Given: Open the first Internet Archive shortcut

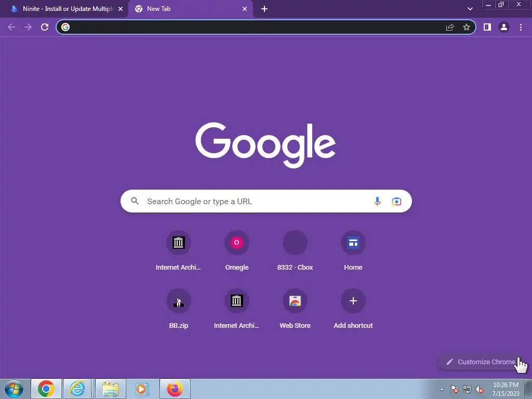Looking at the screenshot, I should click(x=178, y=251).
